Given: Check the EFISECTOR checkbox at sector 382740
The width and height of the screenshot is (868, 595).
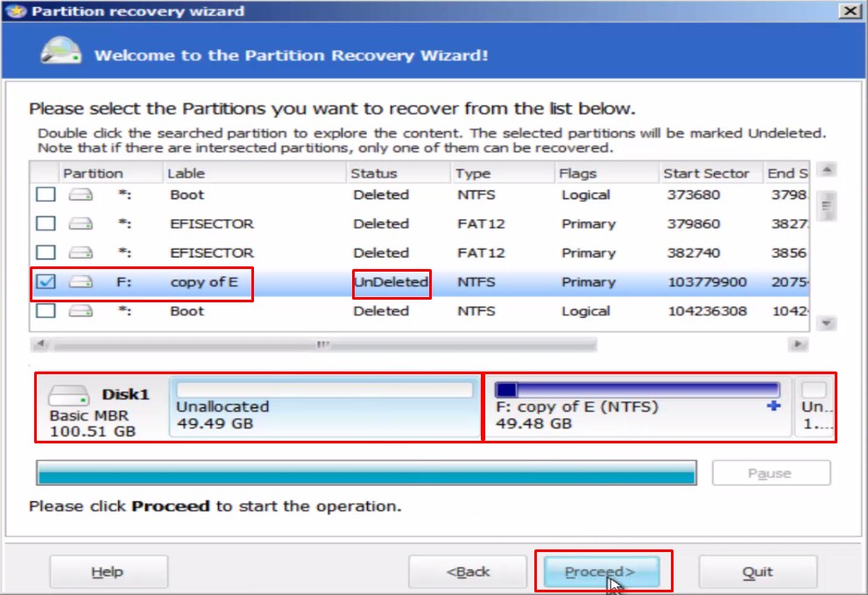Looking at the screenshot, I should (46, 252).
